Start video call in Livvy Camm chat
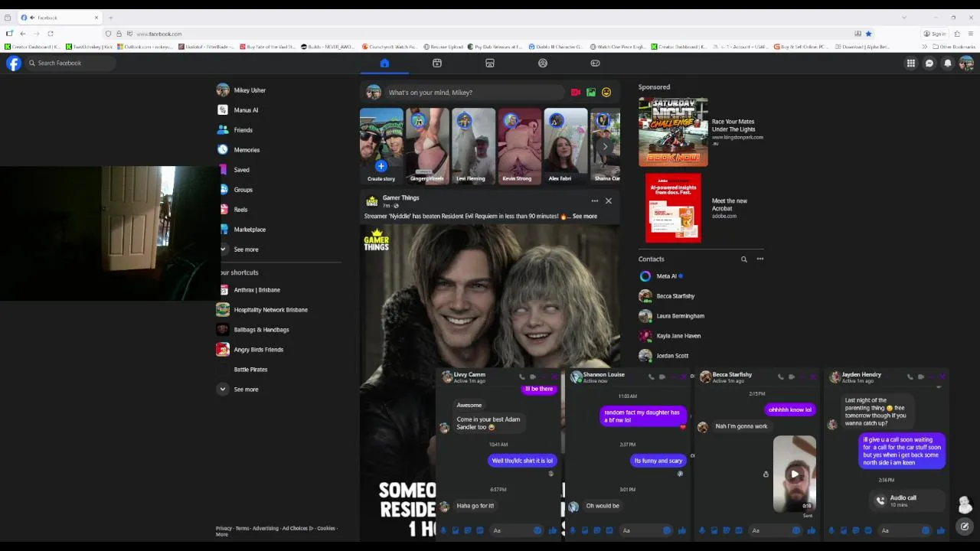 [534, 377]
